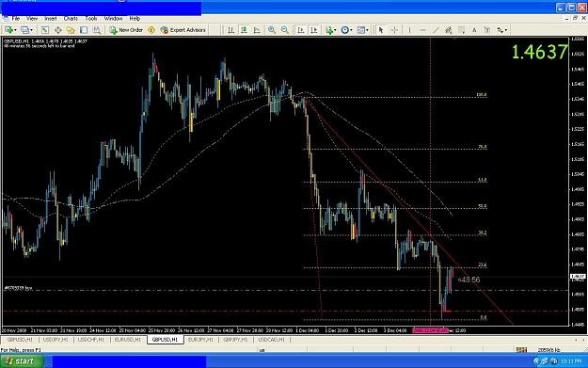Switch to bar chart display

(x=231, y=30)
